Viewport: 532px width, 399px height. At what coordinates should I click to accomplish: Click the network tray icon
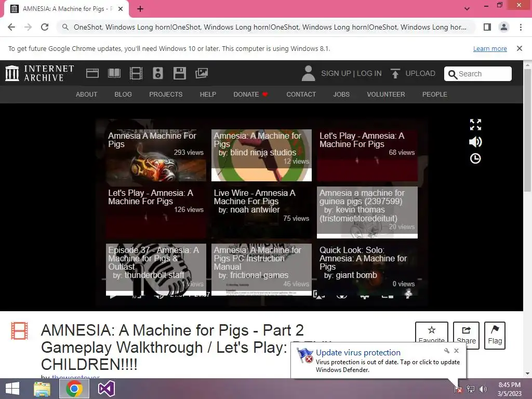coord(471,389)
